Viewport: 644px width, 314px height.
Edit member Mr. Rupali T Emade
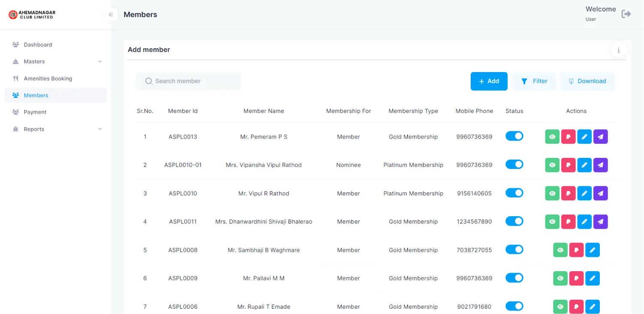[593, 307]
